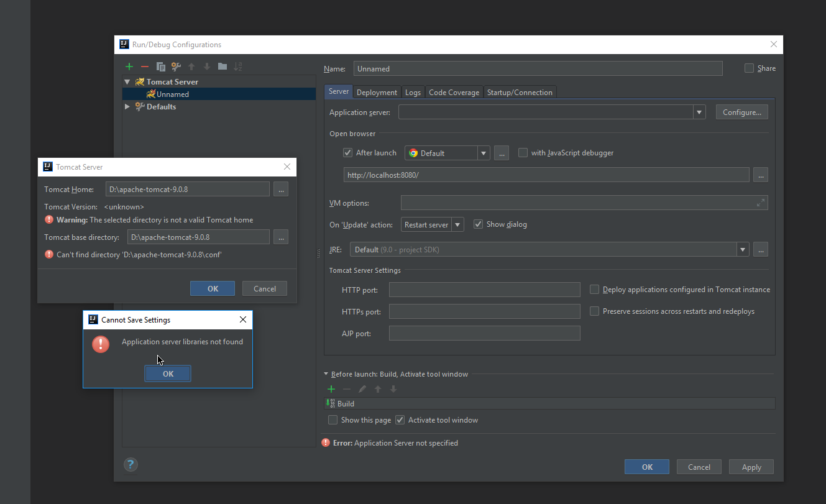Screen dimensions: 826x504
Task: Click Apply in Run/Debug Configurations
Action: pyautogui.click(x=751, y=467)
